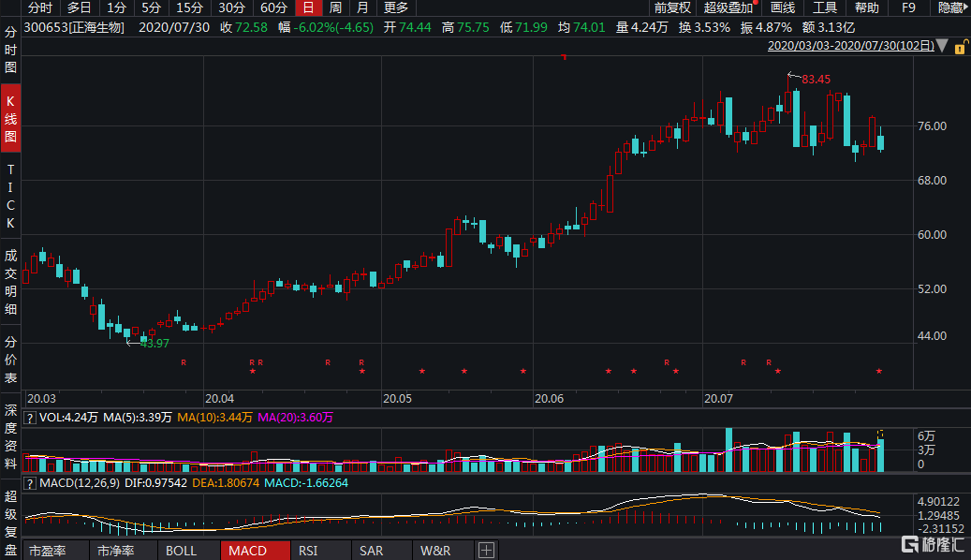Screen dimensions: 971x560
Task: Switch to 多日 multi-day tab
Action: click(79, 8)
